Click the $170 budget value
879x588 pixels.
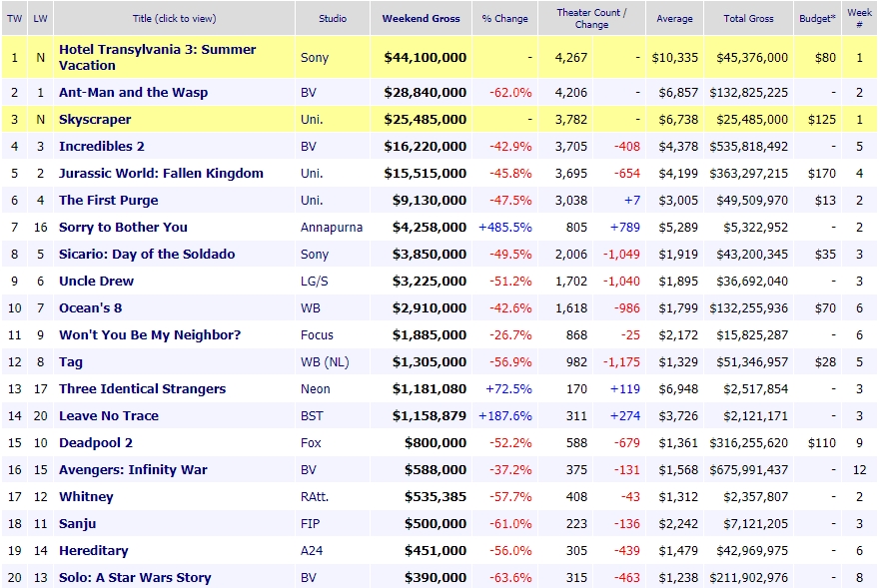pyautogui.click(x=822, y=173)
